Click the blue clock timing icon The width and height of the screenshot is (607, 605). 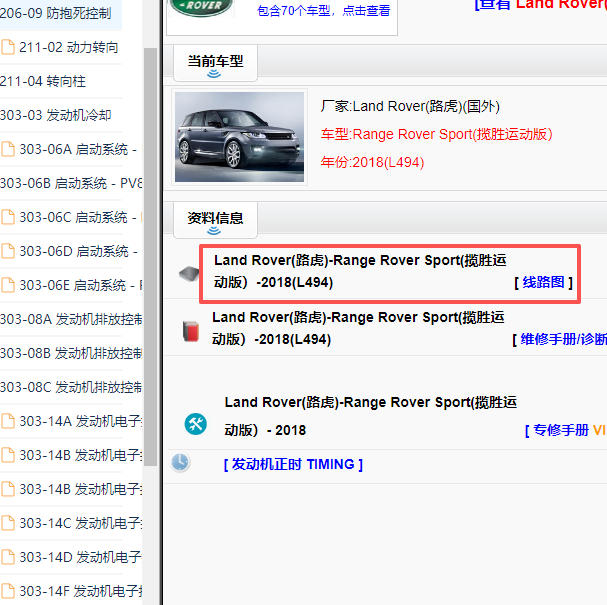point(180,462)
